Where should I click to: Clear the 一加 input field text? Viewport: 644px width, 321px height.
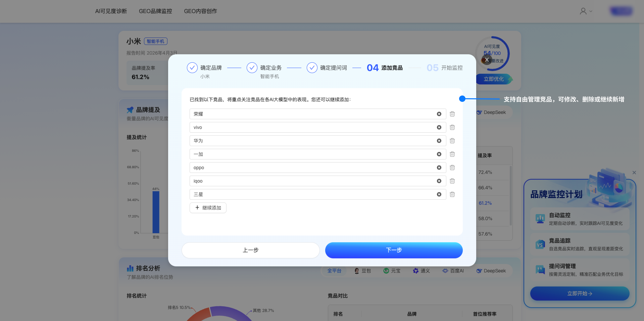point(439,154)
